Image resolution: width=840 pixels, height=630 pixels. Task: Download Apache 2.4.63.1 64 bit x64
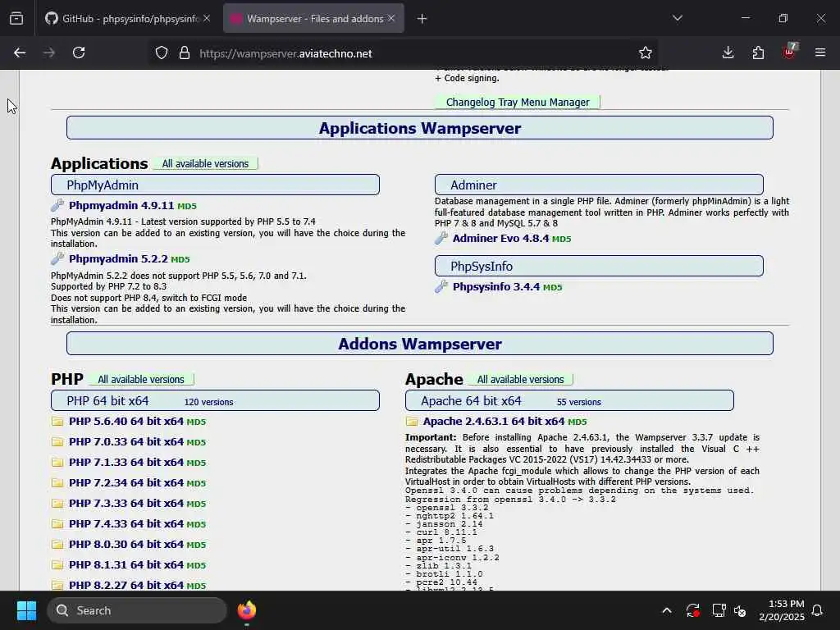tap(494, 422)
